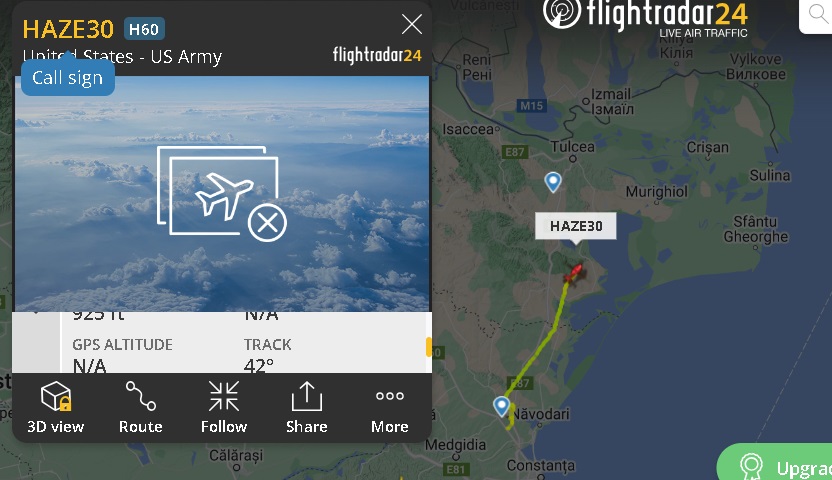Click the yellow scrollbar in details panel
The height and width of the screenshot is (480, 832).
[x=429, y=347]
